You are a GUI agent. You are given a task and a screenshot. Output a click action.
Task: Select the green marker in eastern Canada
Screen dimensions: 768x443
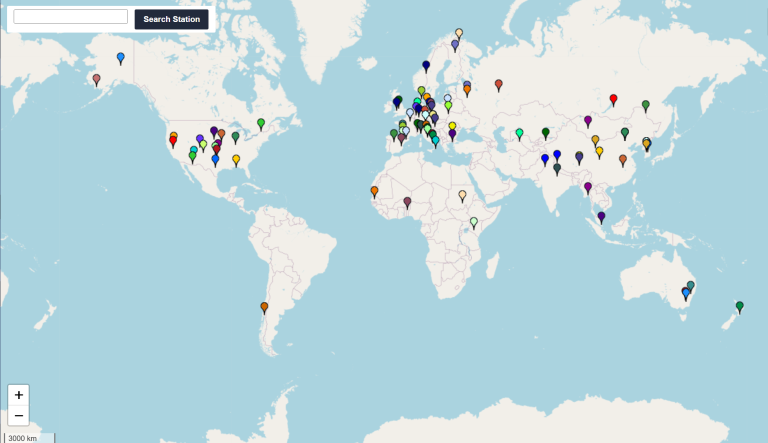pos(261,124)
